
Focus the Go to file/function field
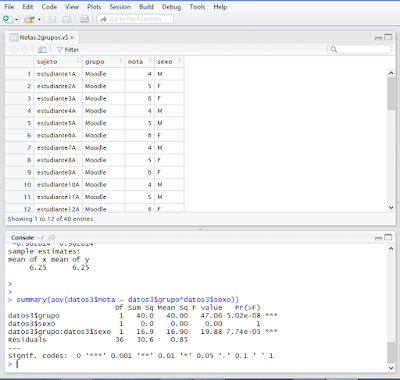[135, 19]
